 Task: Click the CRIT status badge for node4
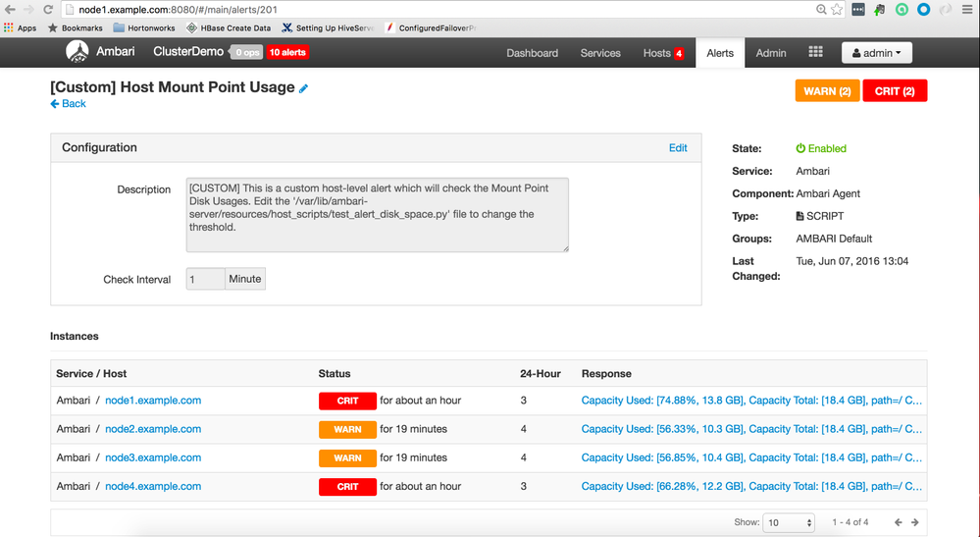[347, 486]
